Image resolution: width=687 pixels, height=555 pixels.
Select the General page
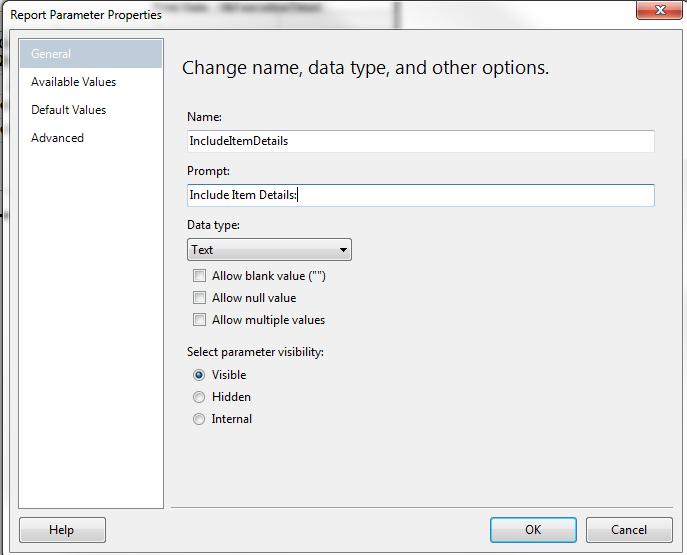coord(91,54)
